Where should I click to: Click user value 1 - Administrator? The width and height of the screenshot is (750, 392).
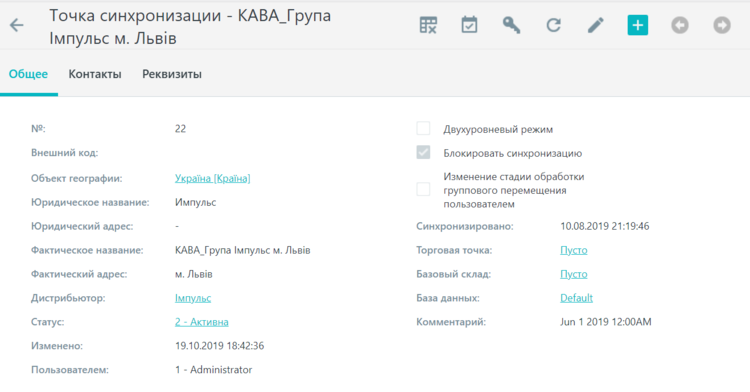point(213,370)
